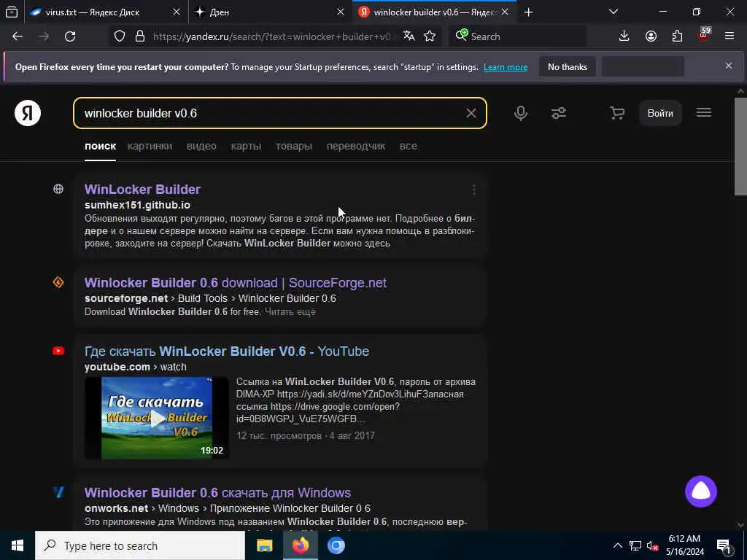
Task: Open the Alice assistant purple button
Action: [x=701, y=491]
